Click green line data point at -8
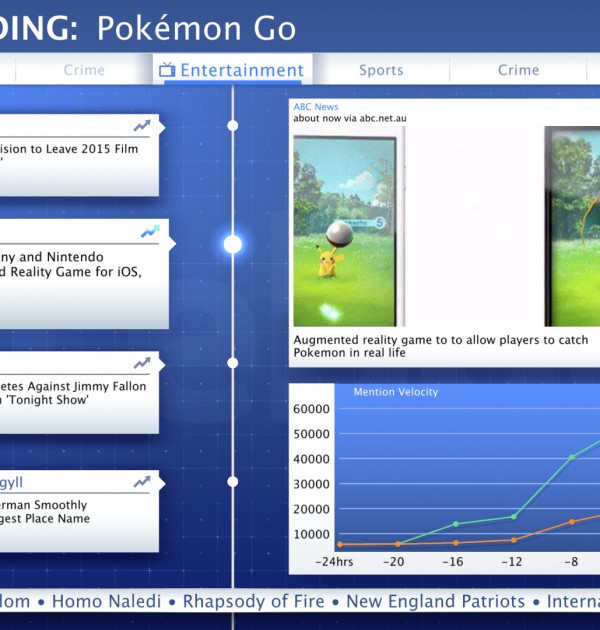 coord(572,457)
